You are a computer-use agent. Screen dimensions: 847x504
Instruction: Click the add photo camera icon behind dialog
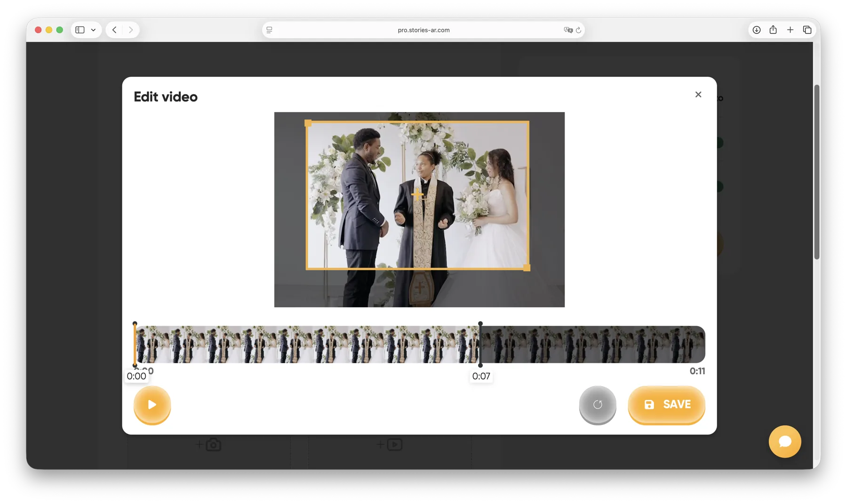[208, 444]
